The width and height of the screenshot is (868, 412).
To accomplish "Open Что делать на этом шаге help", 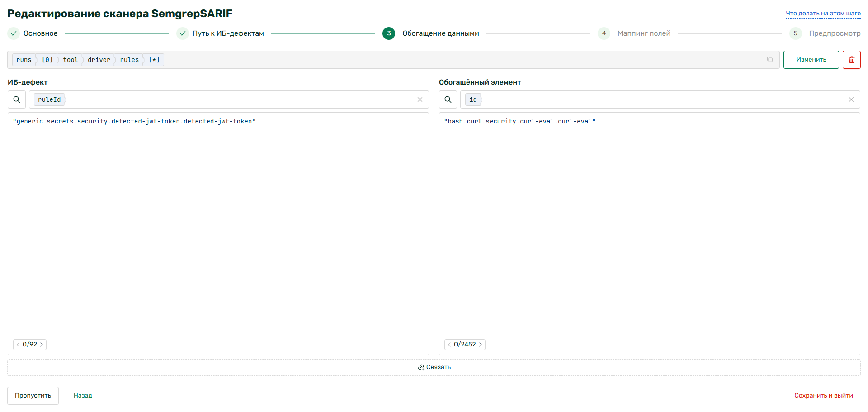I will [x=823, y=14].
